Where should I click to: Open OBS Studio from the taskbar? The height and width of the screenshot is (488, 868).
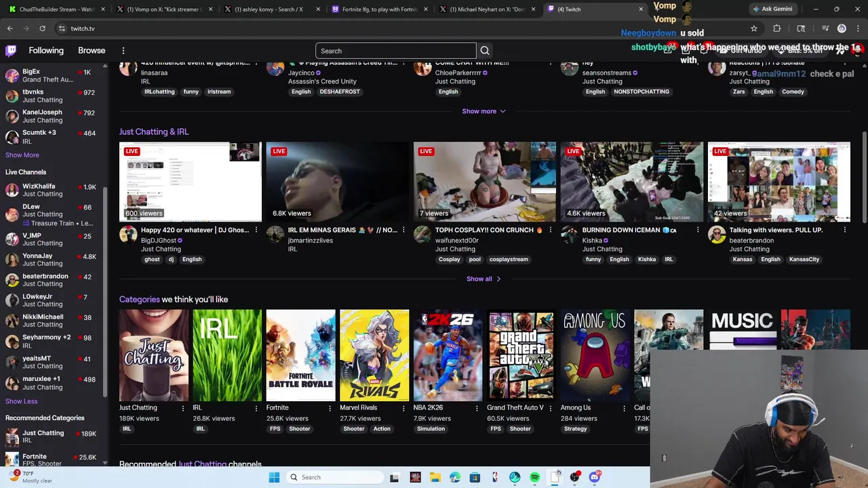[574, 477]
